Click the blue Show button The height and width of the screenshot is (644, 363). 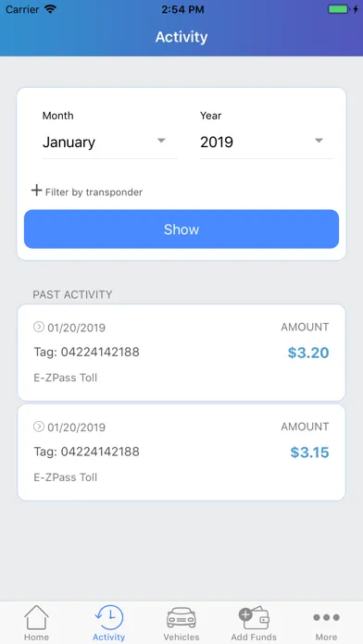click(x=181, y=229)
